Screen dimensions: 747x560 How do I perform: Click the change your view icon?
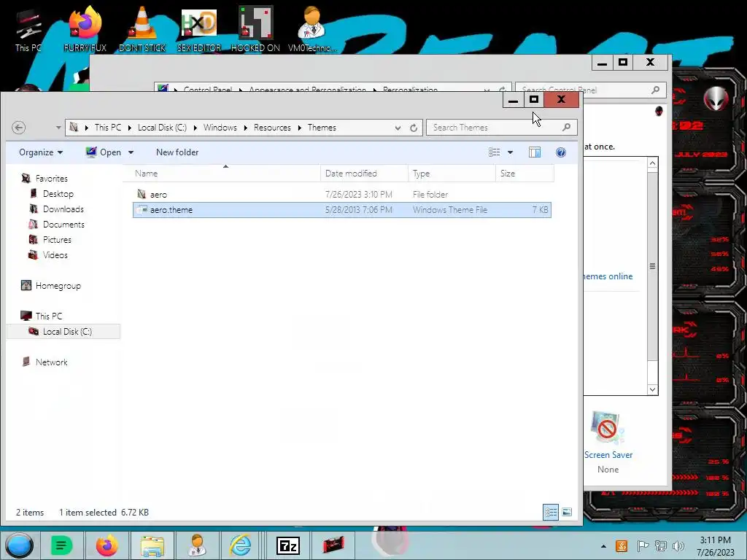[x=494, y=152]
